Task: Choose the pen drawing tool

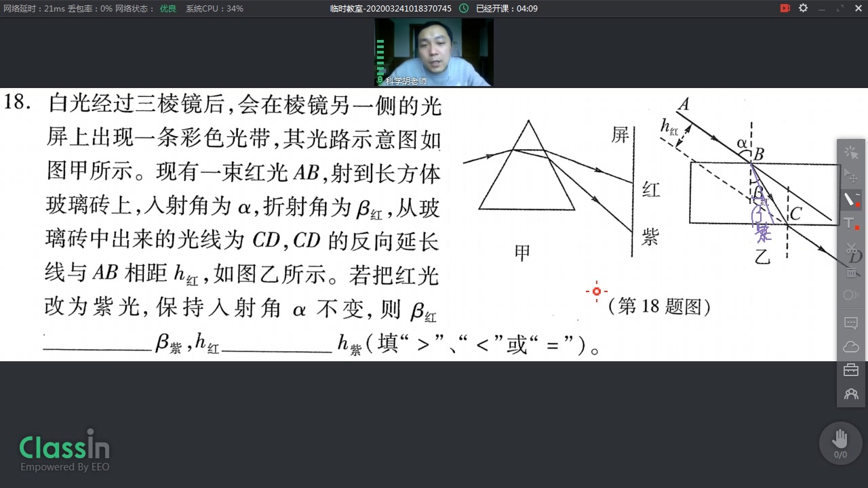Action: [x=851, y=200]
